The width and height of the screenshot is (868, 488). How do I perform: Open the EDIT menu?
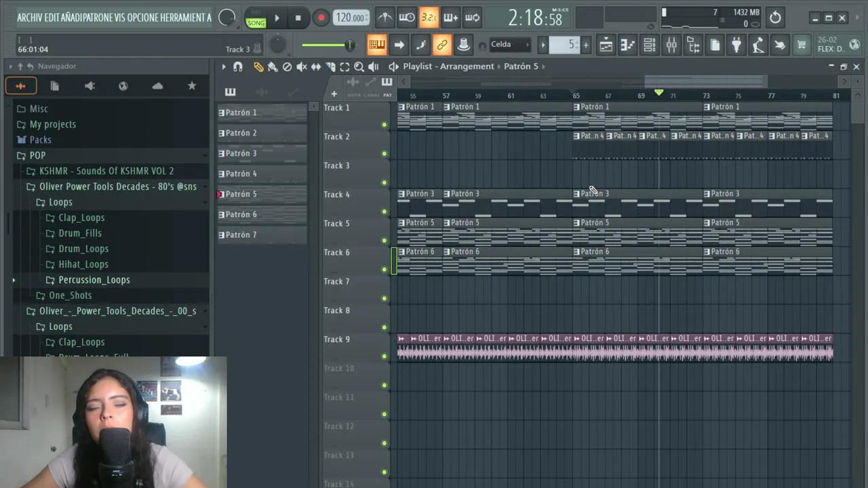52,18
